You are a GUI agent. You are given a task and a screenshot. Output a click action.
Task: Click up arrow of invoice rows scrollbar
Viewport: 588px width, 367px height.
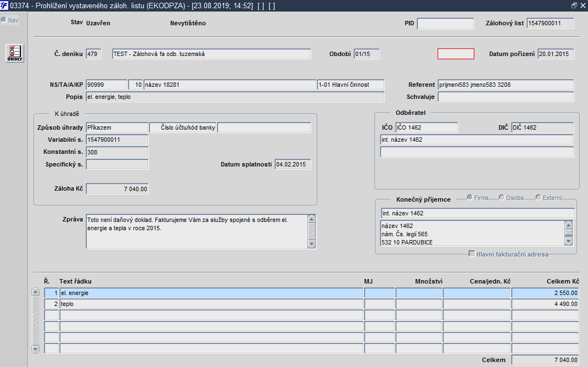click(35, 292)
